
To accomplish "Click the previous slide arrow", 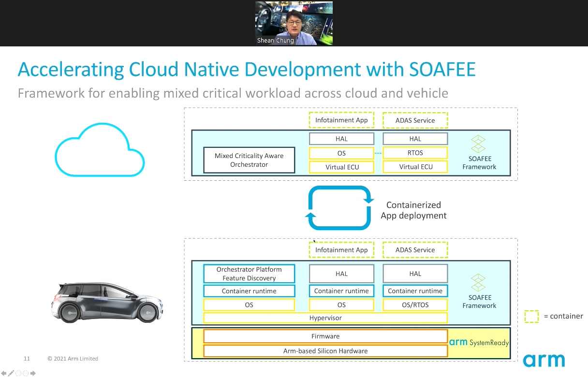I will pyautogui.click(x=4, y=373).
